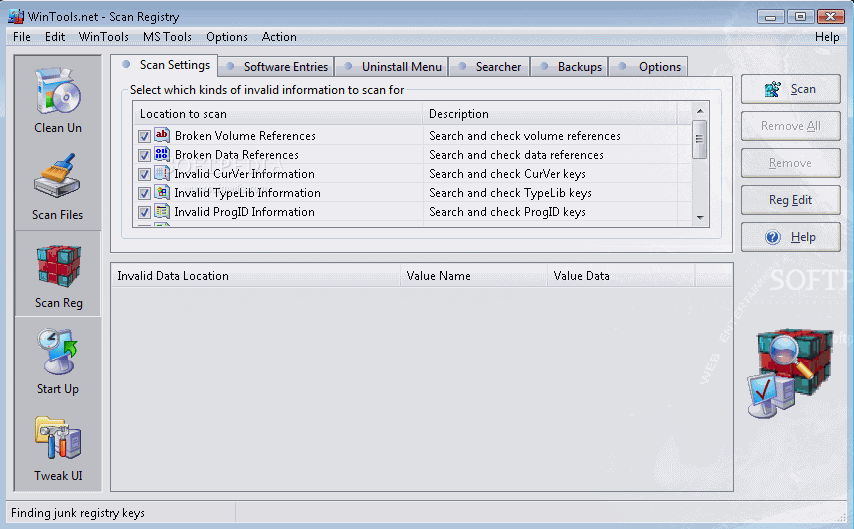854x529 pixels.
Task: Click 'Finding junk registry keys' status text
Action: tap(78, 513)
